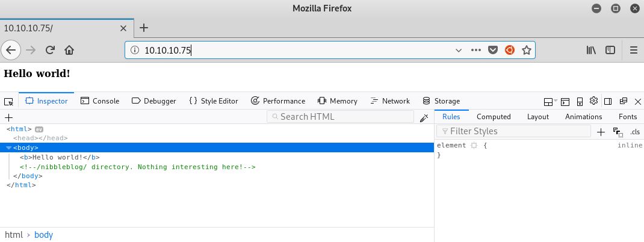The width and height of the screenshot is (644, 242).
Task: Click the html breadcrumb button
Action: pos(14,235)
